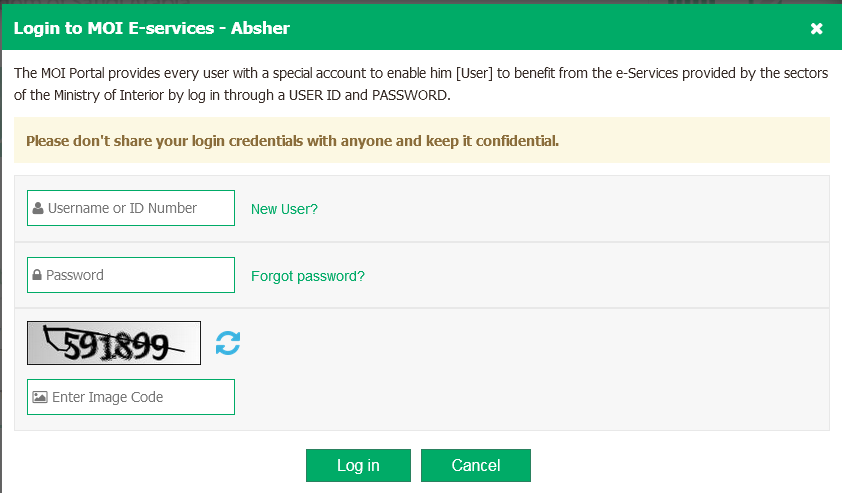
Task: Open the Forgot password? link
Action: pos(307,276)
